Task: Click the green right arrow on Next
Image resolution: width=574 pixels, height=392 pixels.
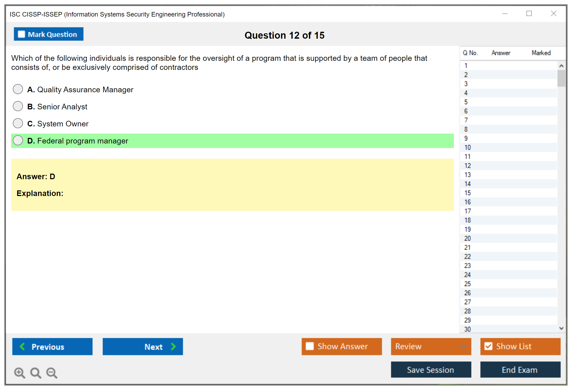Action: (x=173, y=346)
